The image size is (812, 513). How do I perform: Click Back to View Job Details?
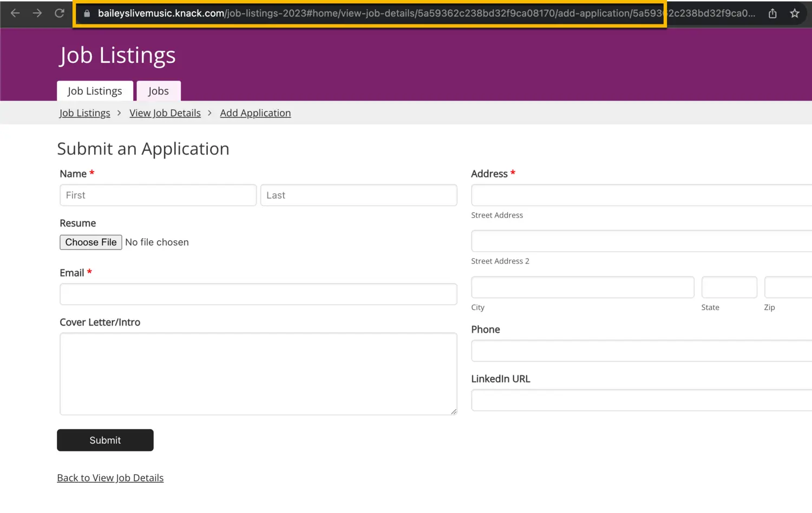tap(110, 478)
